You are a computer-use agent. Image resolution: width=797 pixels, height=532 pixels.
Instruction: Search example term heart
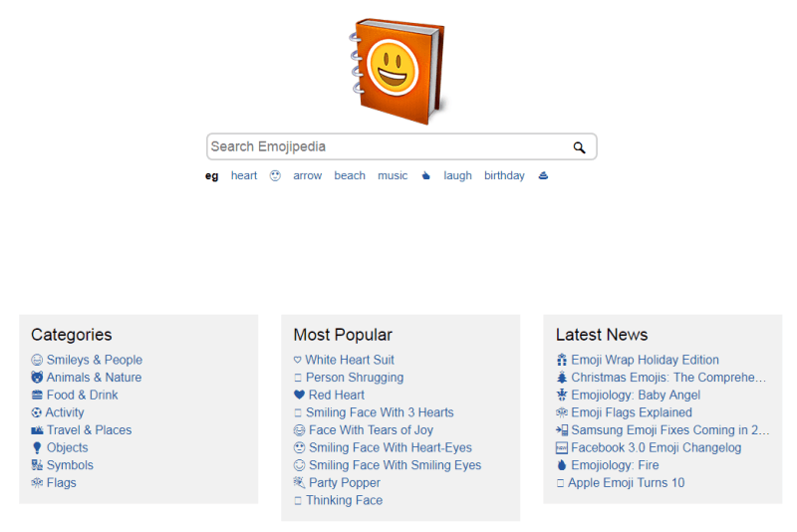click(244, 175)
